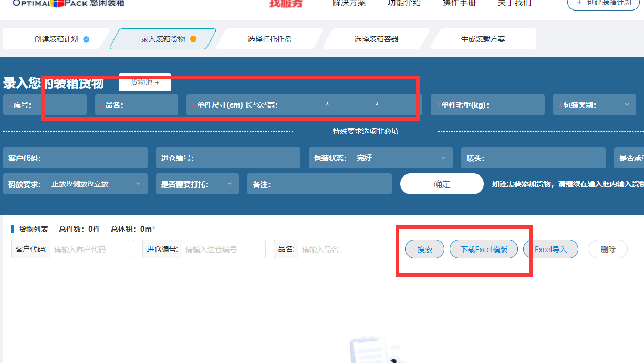644x363 pixels.
Task: Click the blue checkmark on 创建装箱计划 step
Action: (86, 38)
